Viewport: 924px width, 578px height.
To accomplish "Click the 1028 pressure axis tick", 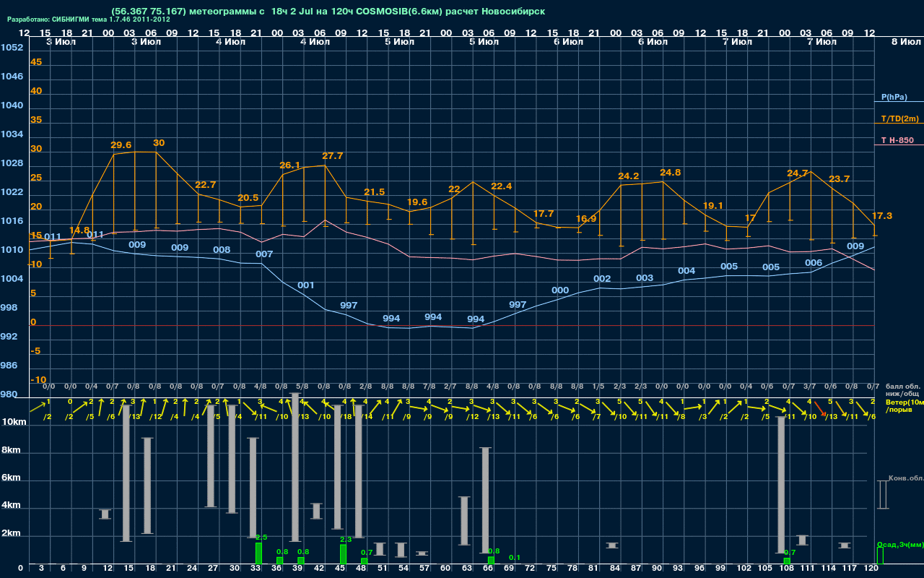I will (x=12, y=163).
